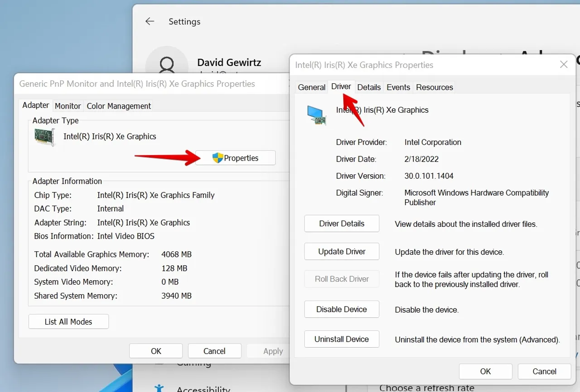The width and height of the screenshot is (580, 392).
Task: Cancel the Intel Graphics Properties dialog
Action: tap(544, 371)
